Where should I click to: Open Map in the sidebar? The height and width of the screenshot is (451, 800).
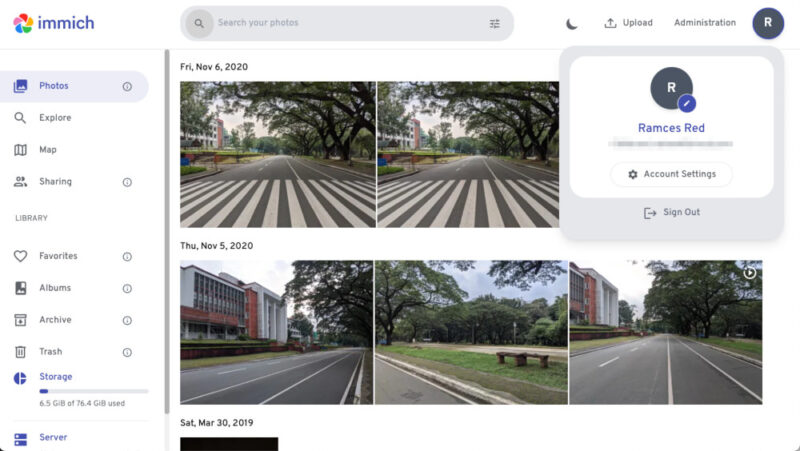tap(74, 149)
